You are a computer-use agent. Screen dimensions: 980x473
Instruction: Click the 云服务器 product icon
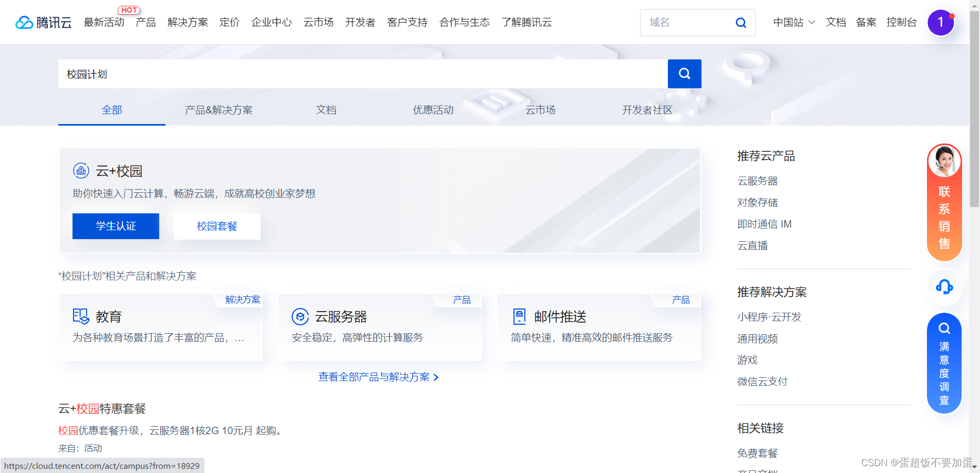tap(300, 316)
